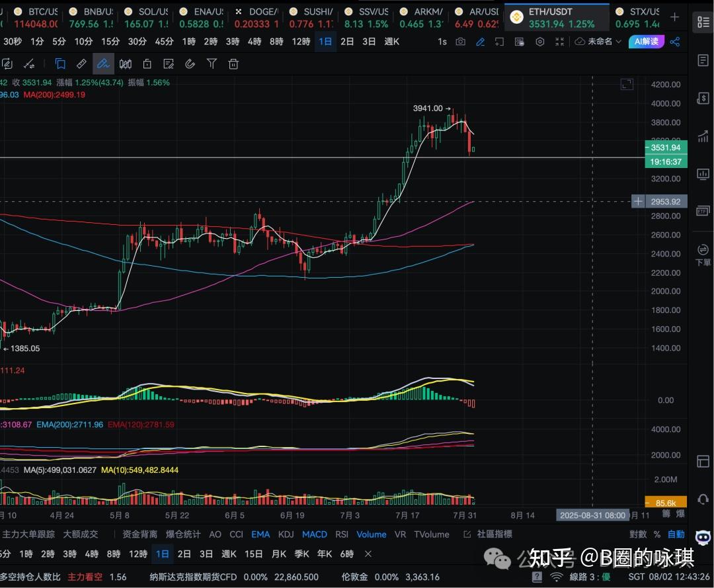Click the lock drawings icon
The image size is (714, 588).
click(147, 63)
